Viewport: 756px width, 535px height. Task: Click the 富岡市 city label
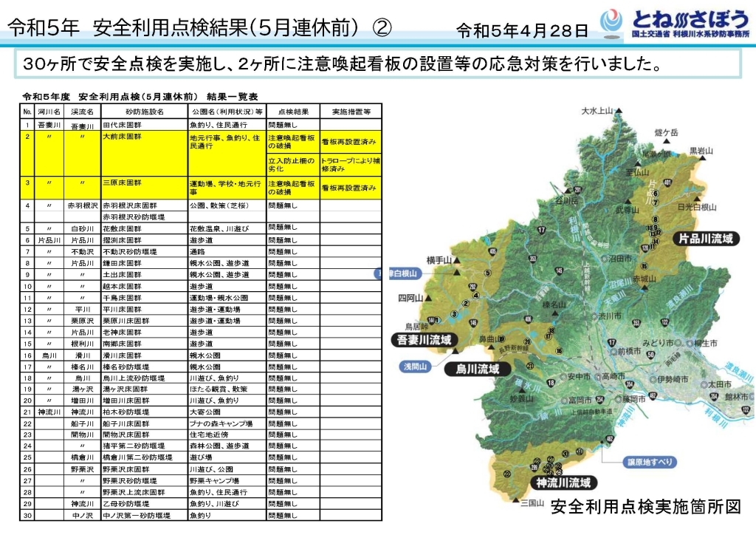click(580, 401)
